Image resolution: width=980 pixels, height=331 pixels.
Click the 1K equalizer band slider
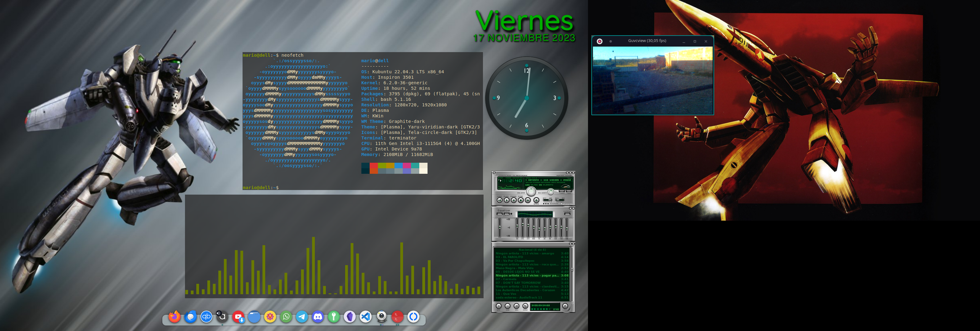tap(539, 227)
